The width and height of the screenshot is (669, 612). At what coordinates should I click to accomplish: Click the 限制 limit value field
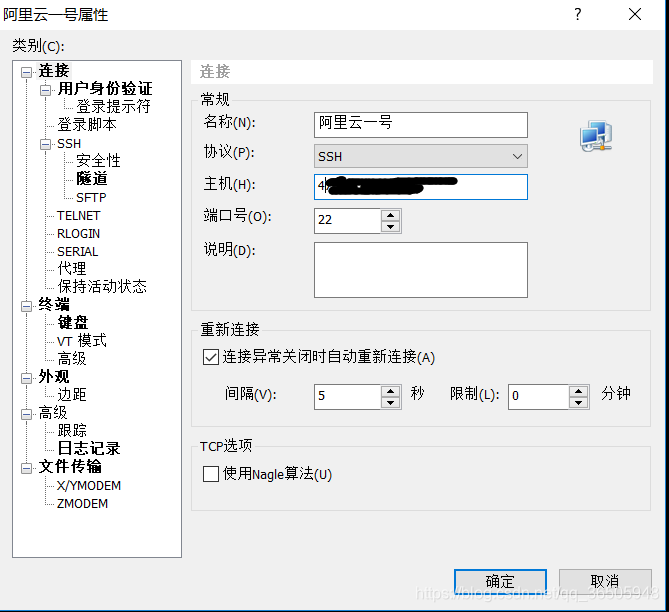[x=538, y=396]
